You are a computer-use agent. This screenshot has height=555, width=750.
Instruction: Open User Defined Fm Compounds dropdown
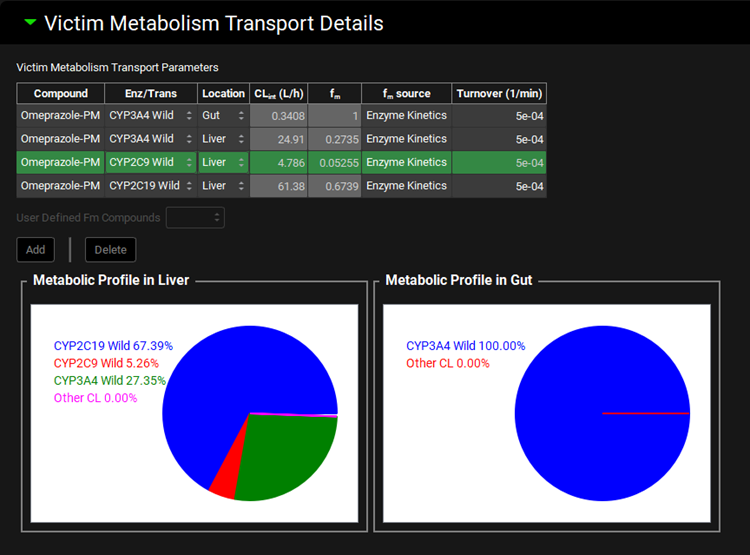point(195,218)
